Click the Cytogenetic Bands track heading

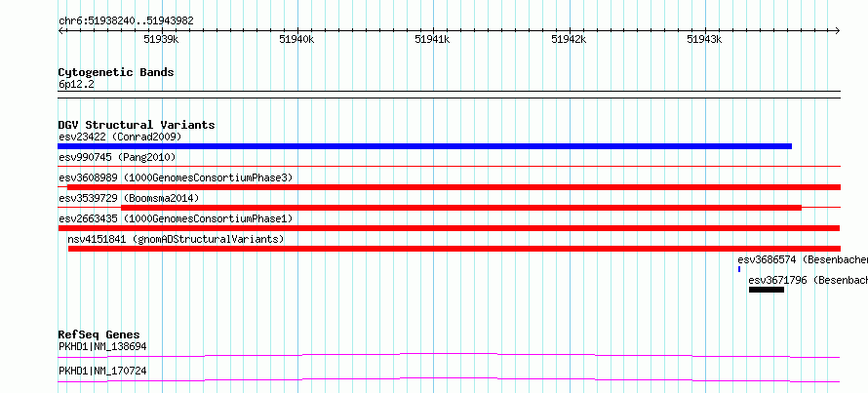tap(116, 72)
